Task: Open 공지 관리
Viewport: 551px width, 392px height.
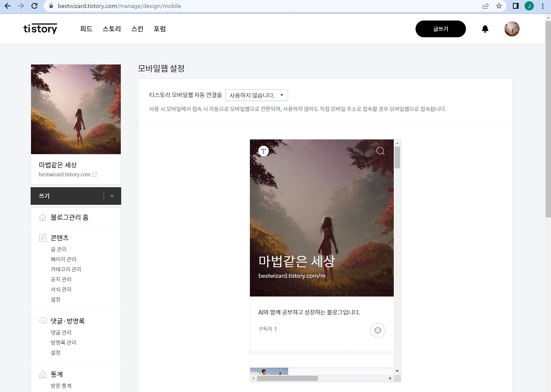Action: pos(61,279)
